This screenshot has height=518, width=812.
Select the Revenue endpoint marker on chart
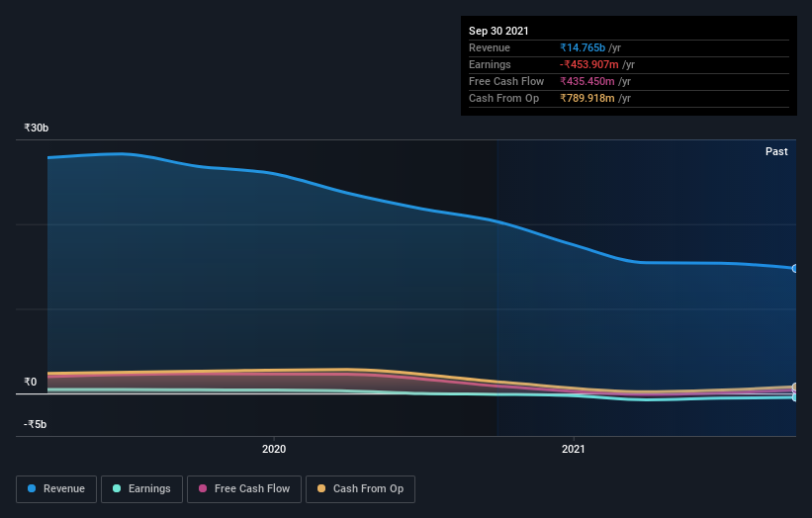tap(795, 269)
